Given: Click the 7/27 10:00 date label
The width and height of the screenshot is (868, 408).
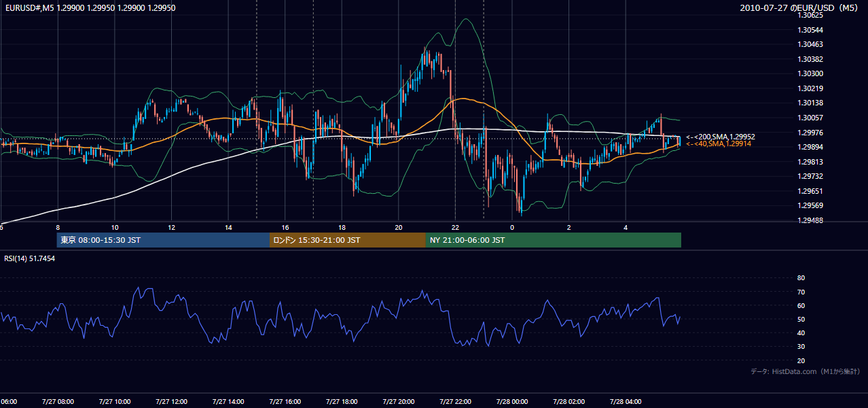Looking at the screenshot, I should 114,402.
